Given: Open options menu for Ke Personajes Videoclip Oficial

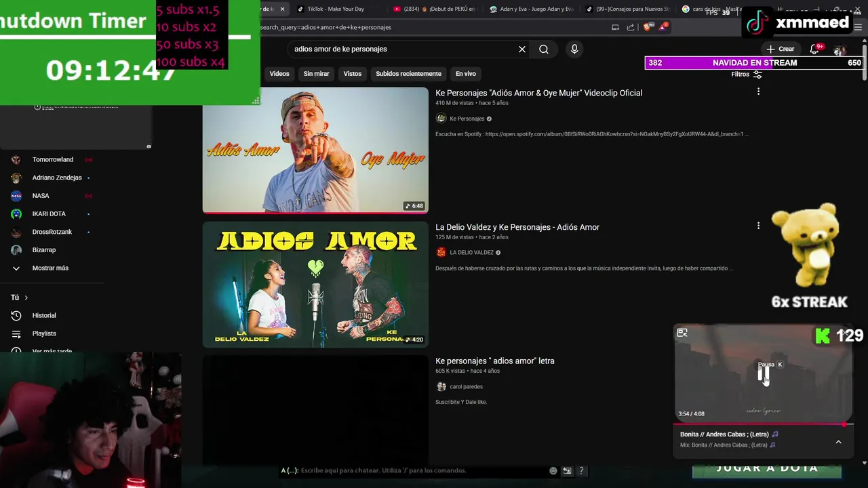Looking at the screenshot, I should pos(758,91).
